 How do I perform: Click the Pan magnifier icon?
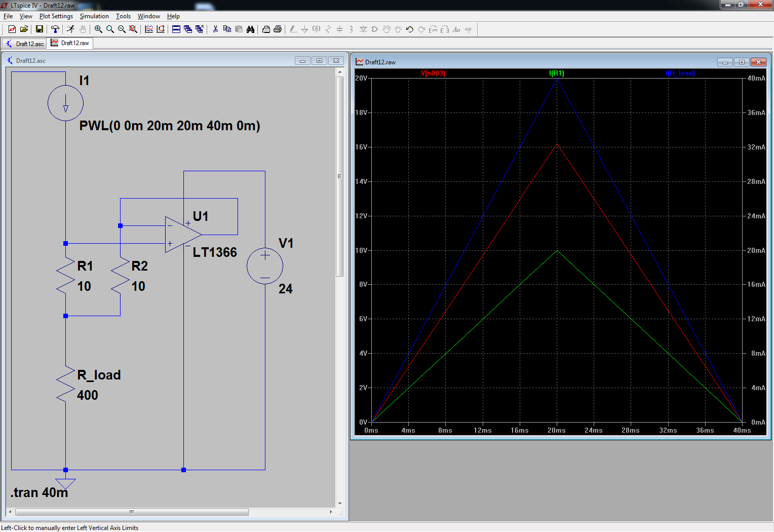click(x=110, y=29)
